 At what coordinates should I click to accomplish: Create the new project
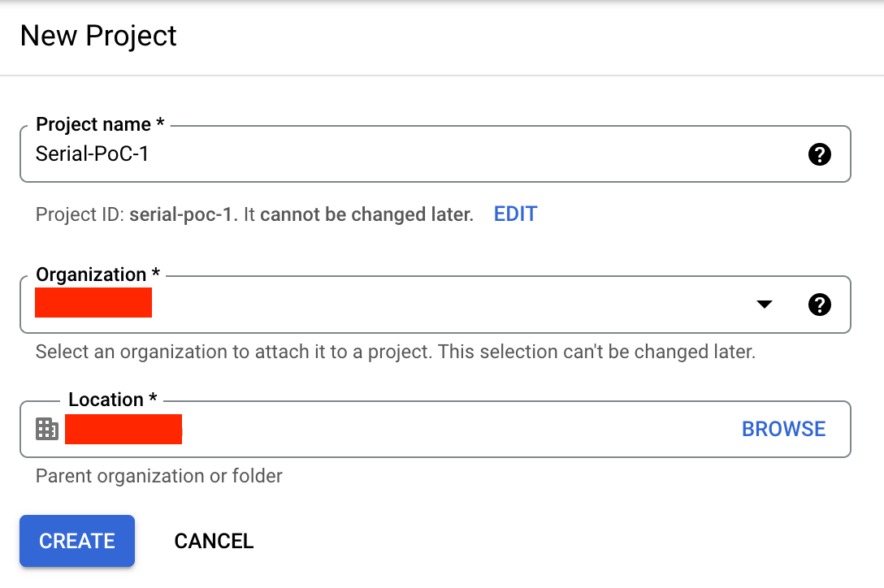(77, 541)
